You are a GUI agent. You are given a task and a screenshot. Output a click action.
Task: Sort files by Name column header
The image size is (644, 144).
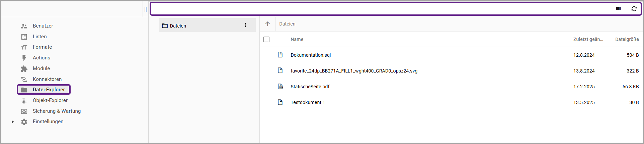click(297, 40)
